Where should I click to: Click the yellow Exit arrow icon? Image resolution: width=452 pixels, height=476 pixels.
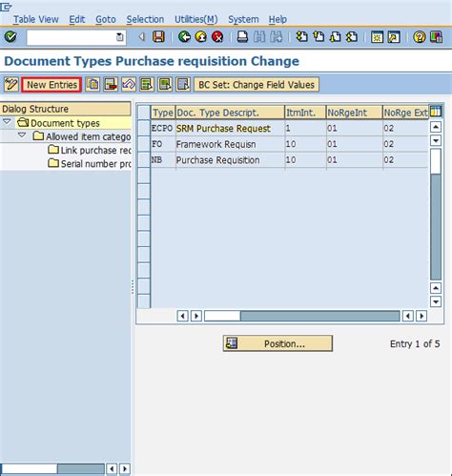[x=201, y=37]
